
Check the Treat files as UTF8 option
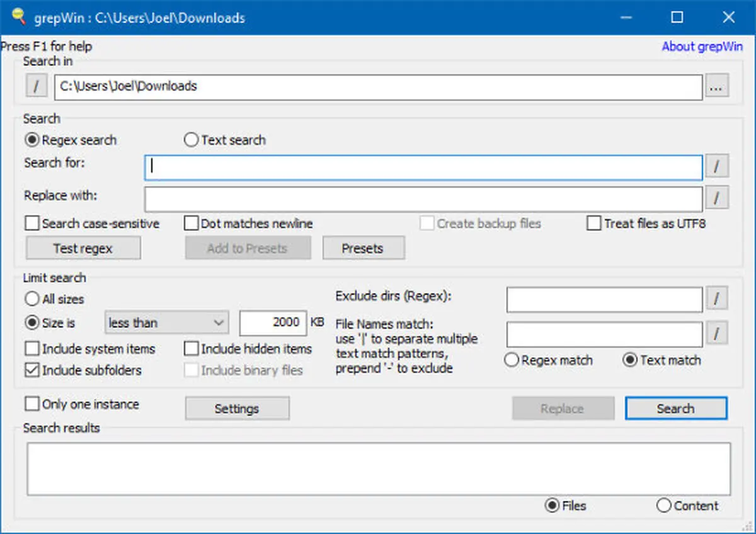point(646,224)
